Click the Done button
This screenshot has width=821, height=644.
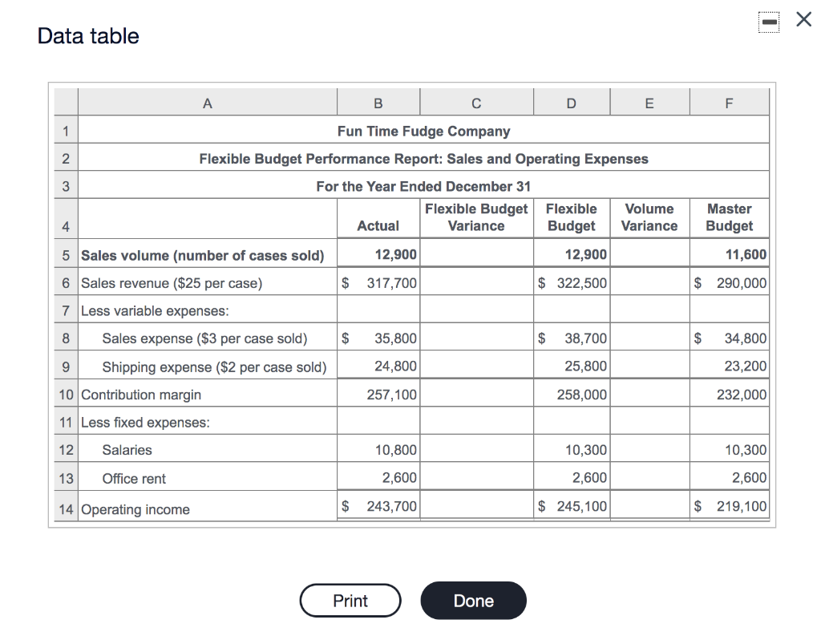(473, 600)
